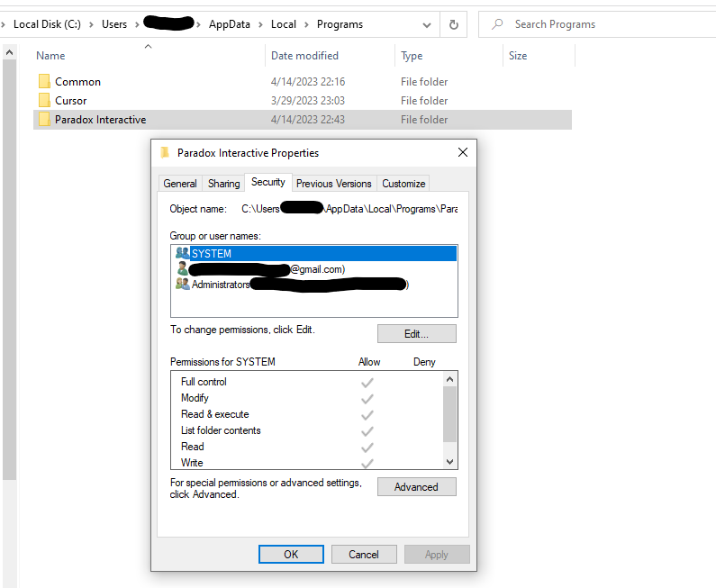The width and height of the screenshot is (716, 588).
Task: Click 'Full control' permission label
Action: pyautogui.click(x=204, y=382)
